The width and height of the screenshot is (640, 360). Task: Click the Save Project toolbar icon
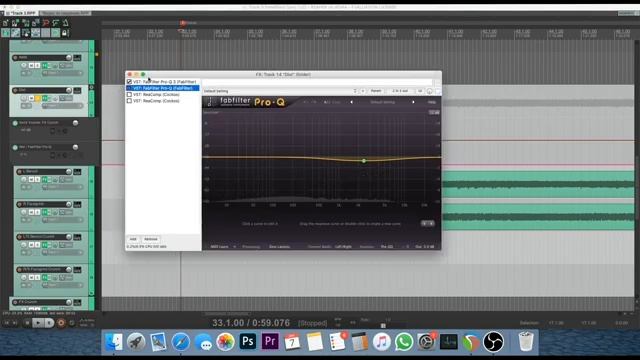tap(25, 23)
